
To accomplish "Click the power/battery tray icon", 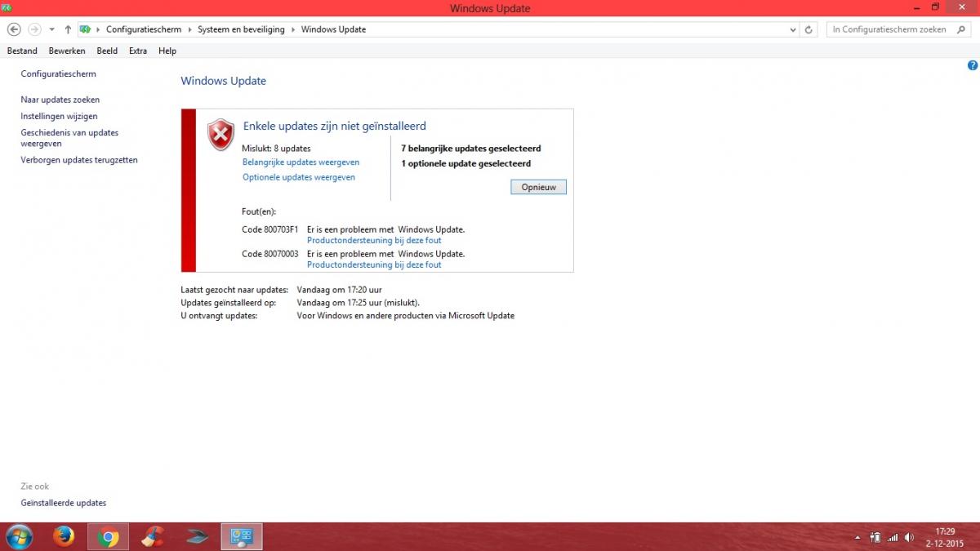I will point(875,537).
